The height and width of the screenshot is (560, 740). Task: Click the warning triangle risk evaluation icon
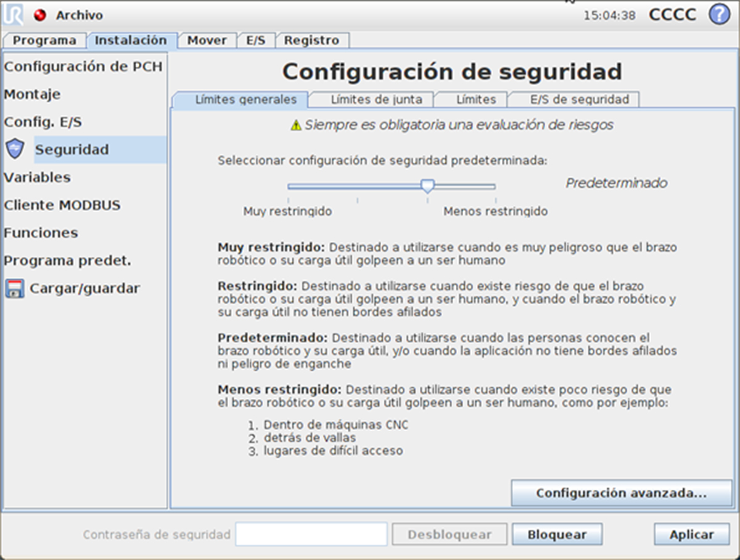[296, 125]
